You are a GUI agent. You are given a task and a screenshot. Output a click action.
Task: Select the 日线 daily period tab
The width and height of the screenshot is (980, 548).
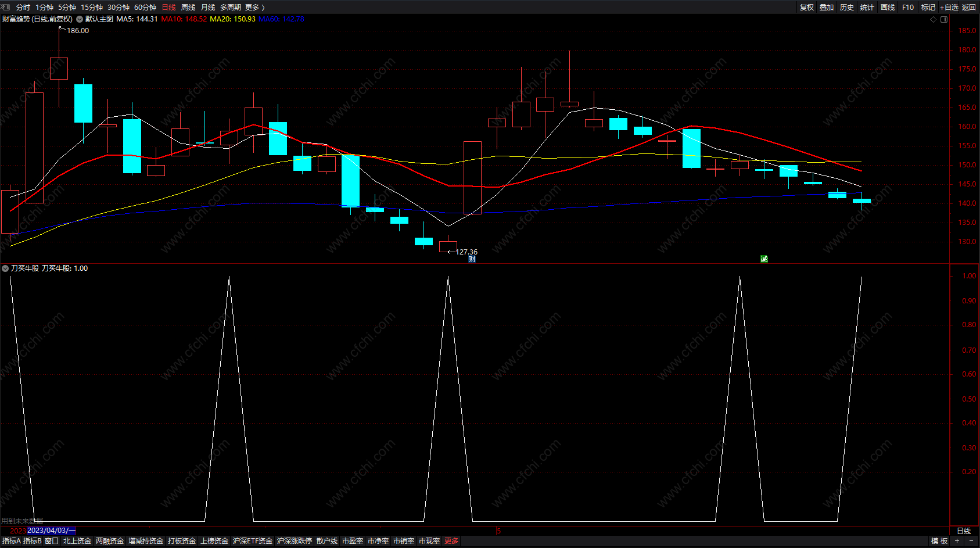[x=168, y=8]
